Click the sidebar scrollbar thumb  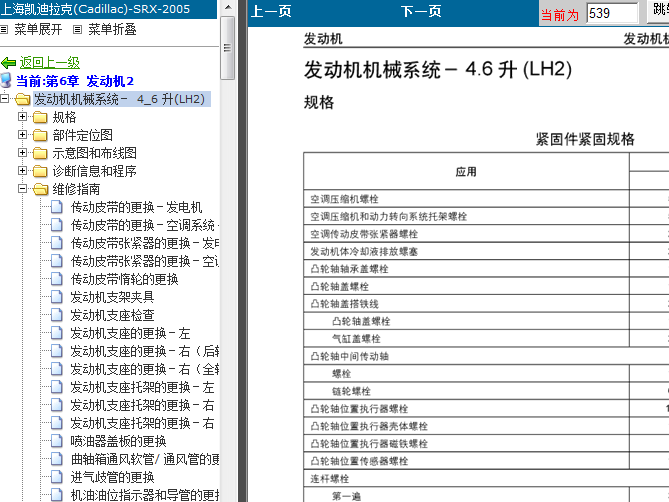point(228,48)
